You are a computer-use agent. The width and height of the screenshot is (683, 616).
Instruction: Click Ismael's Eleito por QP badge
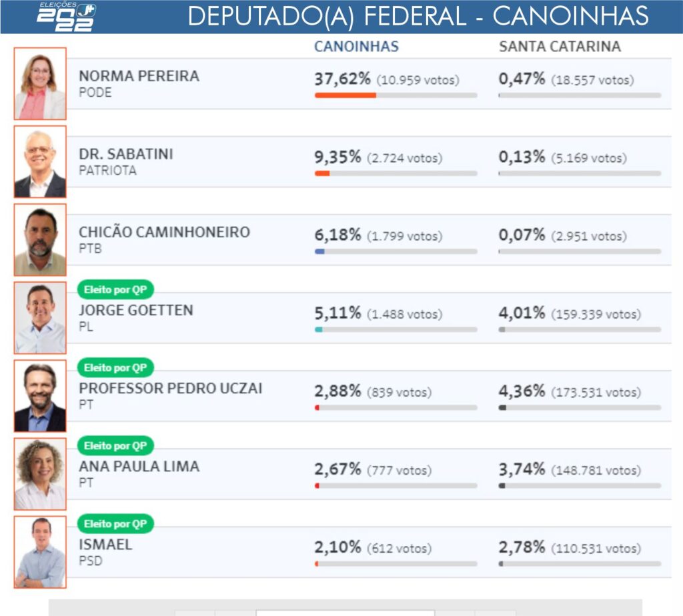115,524
